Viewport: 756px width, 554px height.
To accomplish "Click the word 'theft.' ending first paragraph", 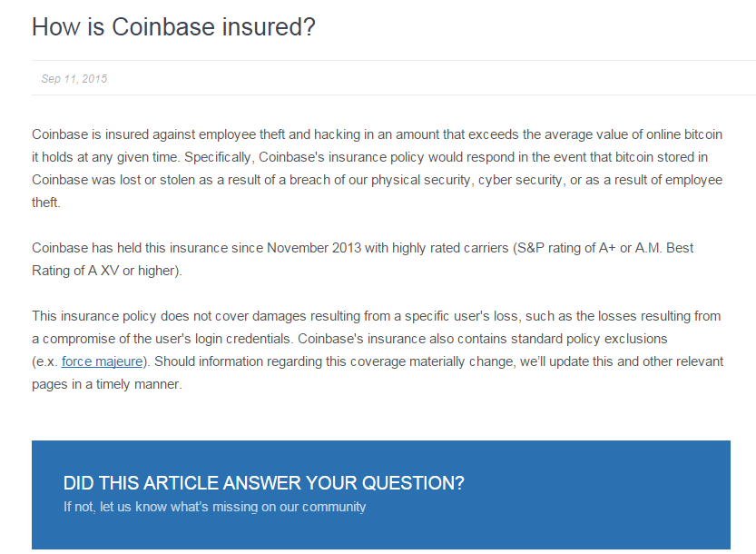I will [46, 203].
